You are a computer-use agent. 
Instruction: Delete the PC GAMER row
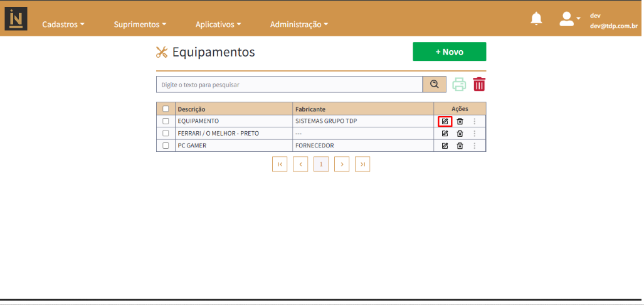click(460, 146)
